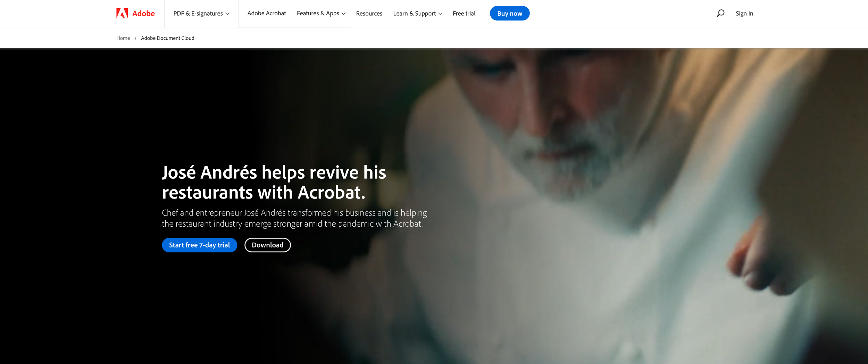Image resolution: width=868 pixels, height=364 pixels.
Task: Open the search magnifier icon
Action: coord(720,13)
